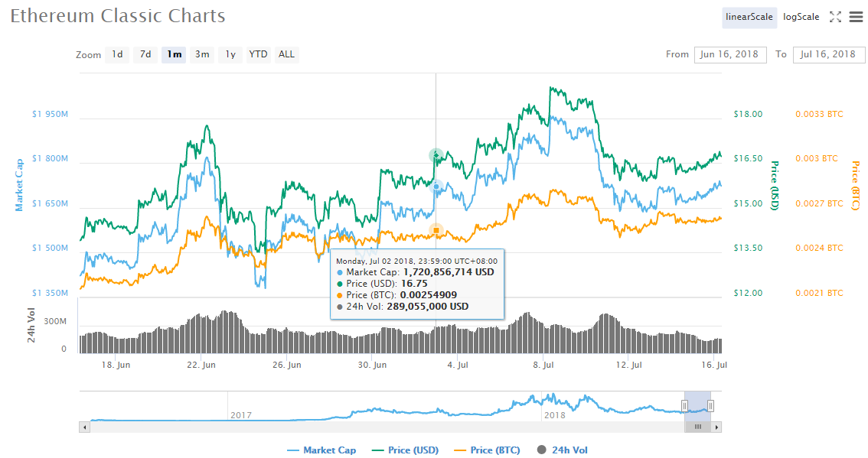Click navigator left range handle

pyautogui.click(x=685, y=406)
